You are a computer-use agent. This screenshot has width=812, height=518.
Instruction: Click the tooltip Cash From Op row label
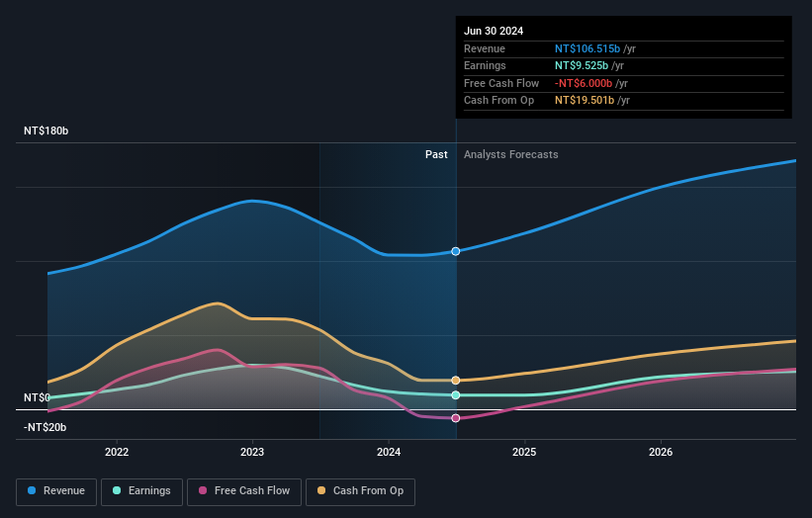point(498,101)
